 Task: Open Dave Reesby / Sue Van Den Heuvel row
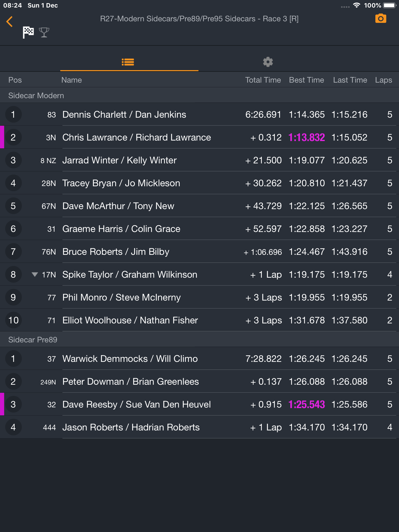coord(199,404)
